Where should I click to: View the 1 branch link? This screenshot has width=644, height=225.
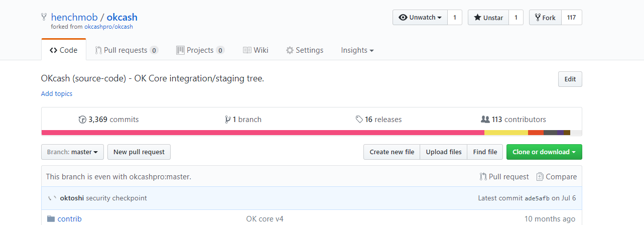tap(243, 120)
